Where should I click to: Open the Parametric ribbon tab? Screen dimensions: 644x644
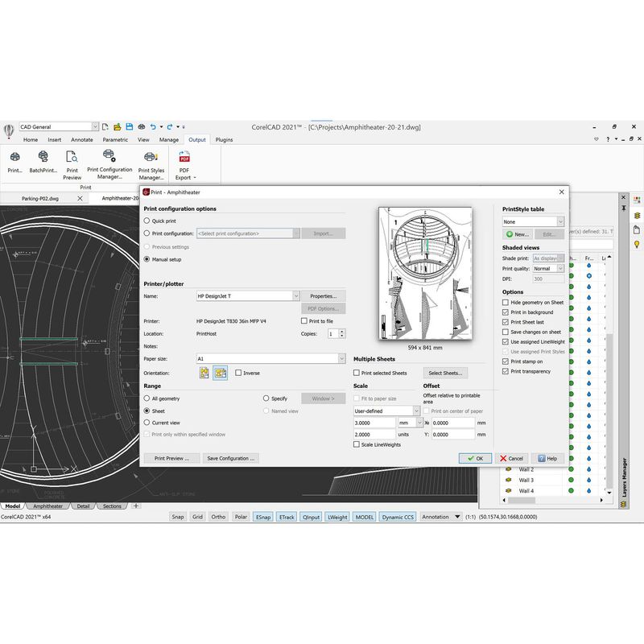pos(115,139)
